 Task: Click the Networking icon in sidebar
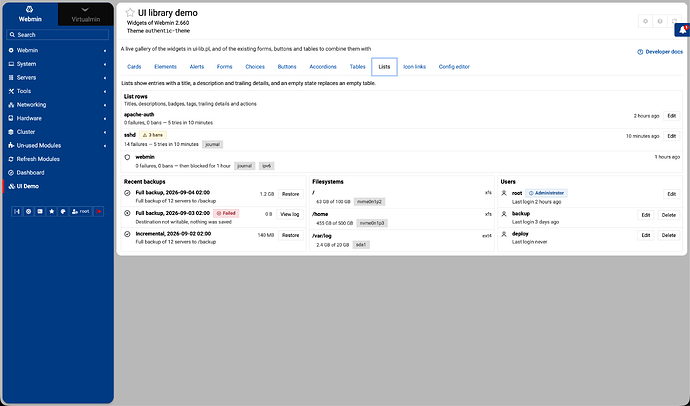11,105
